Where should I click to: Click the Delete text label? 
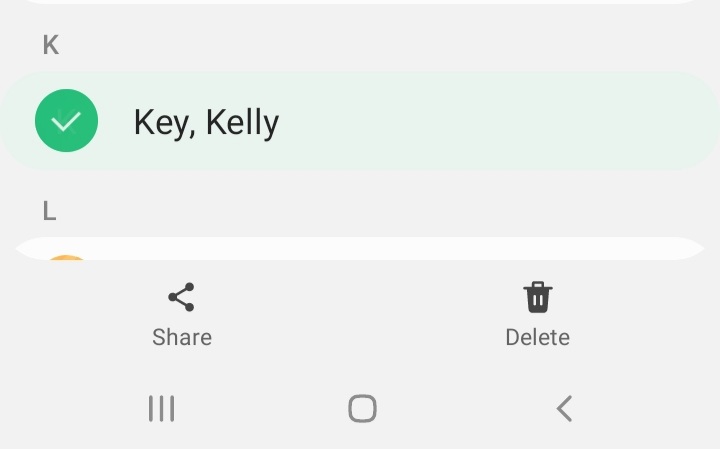[538, 337]
